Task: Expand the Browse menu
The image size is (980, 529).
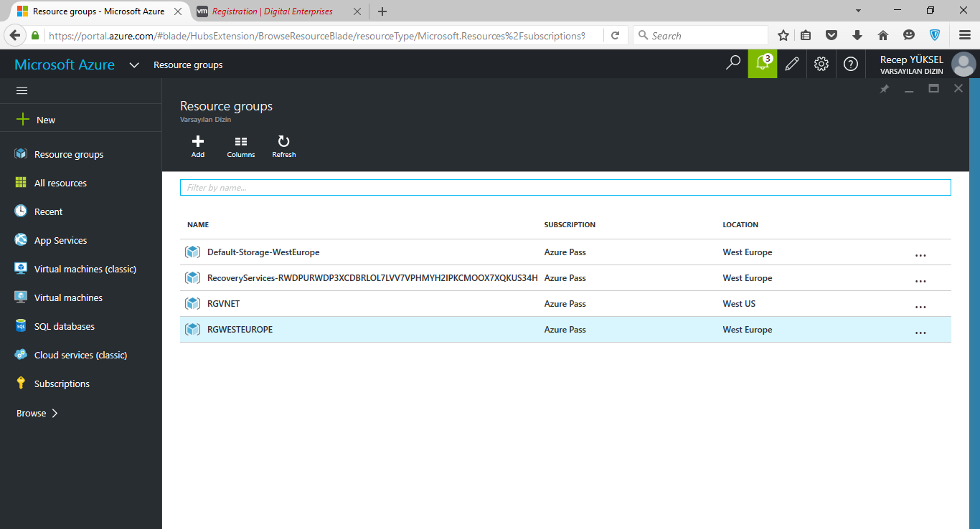Action: coord(37,413)
